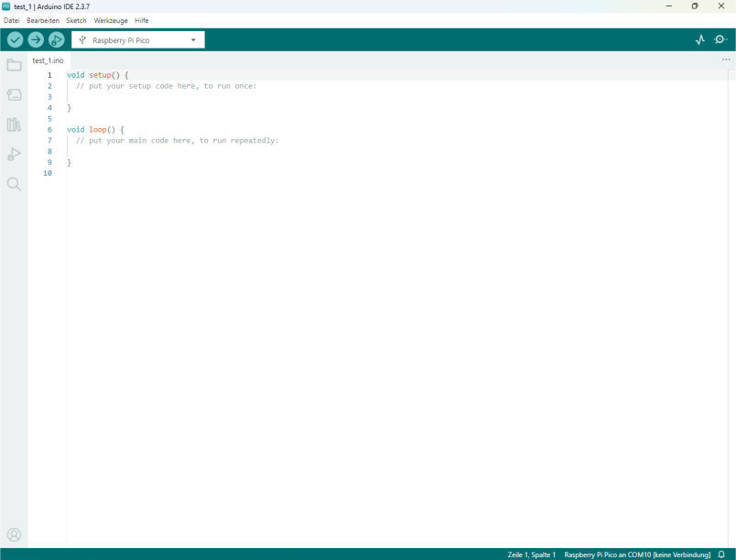Viewport: 736px width, 560px height.
Task: Open the Serial Plotter
Action: [x=700, y=39]
